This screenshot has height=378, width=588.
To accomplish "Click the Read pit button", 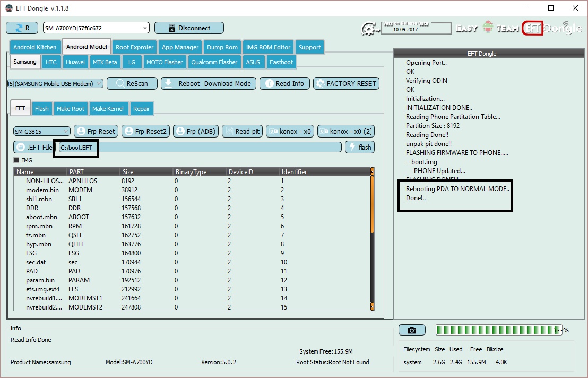I will pos(242,131).
